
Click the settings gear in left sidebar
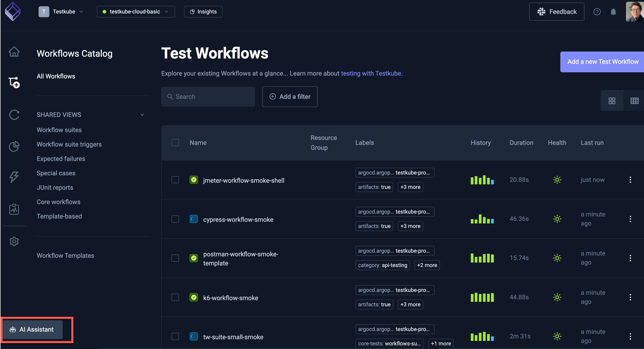[x=14, y=241]
